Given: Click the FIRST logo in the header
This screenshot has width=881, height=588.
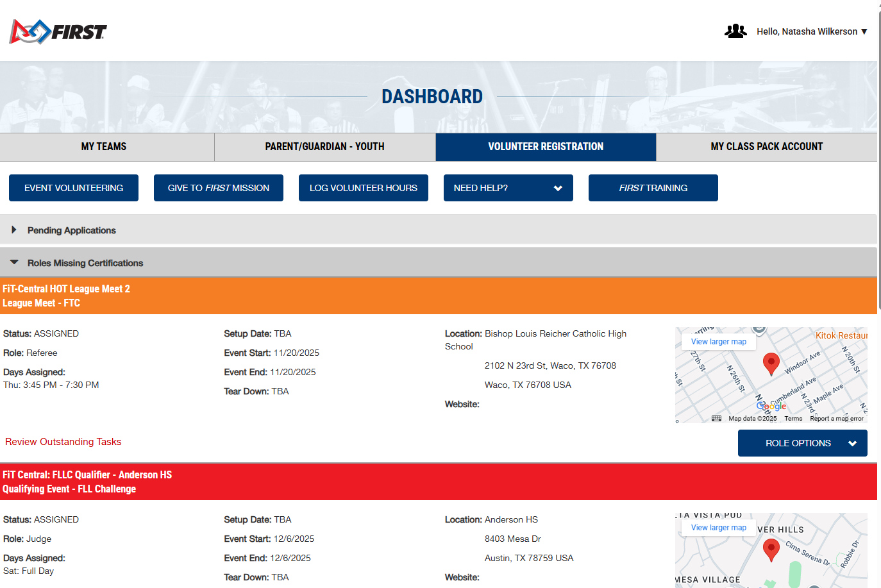Looking at the screenshot, I should pyautogui.click(x=57, y=31).
